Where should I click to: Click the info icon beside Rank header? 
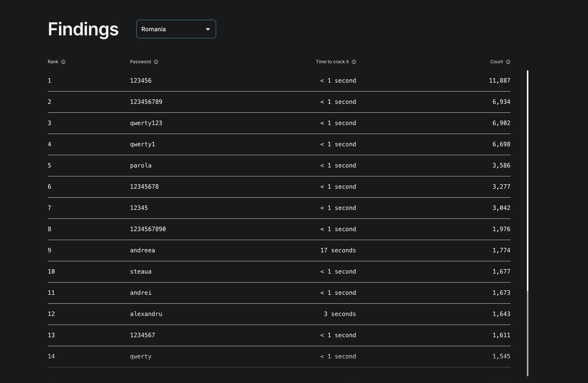click(63, 62)
